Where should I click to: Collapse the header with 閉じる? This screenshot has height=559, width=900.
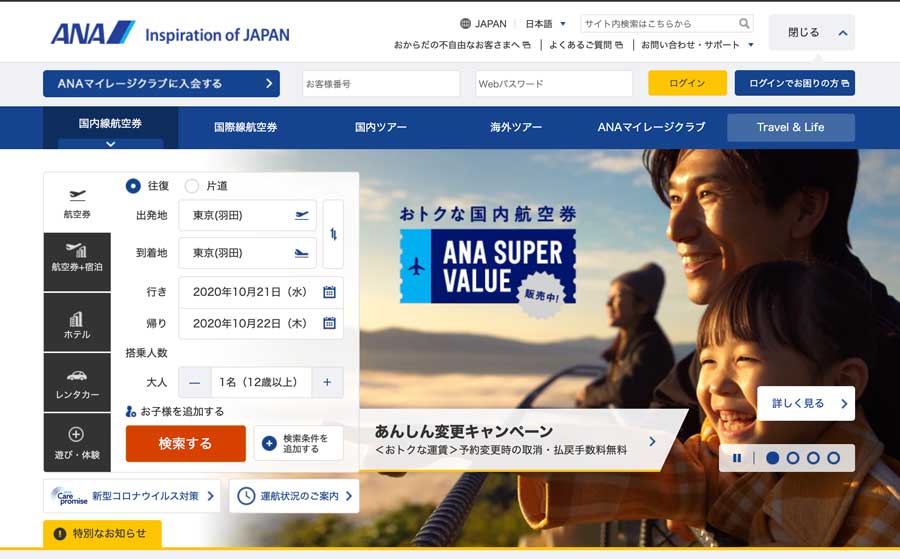812,33
